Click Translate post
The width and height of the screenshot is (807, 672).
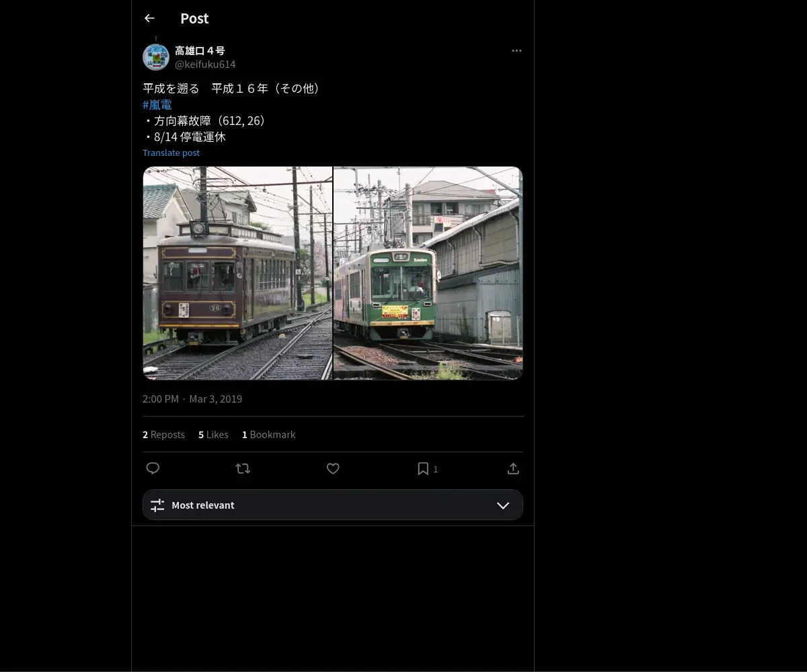[x=171, y=153]
